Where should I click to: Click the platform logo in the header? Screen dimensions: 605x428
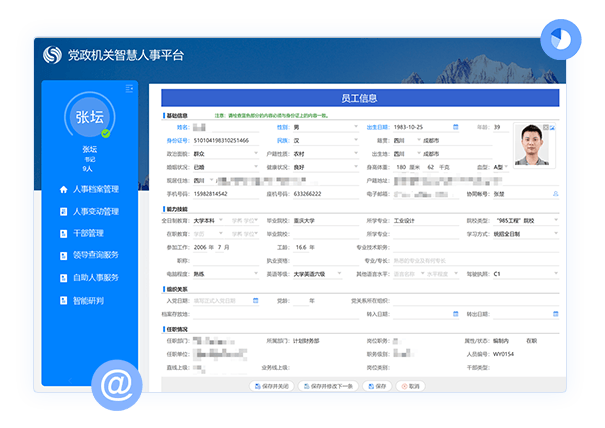coord(53,55)
